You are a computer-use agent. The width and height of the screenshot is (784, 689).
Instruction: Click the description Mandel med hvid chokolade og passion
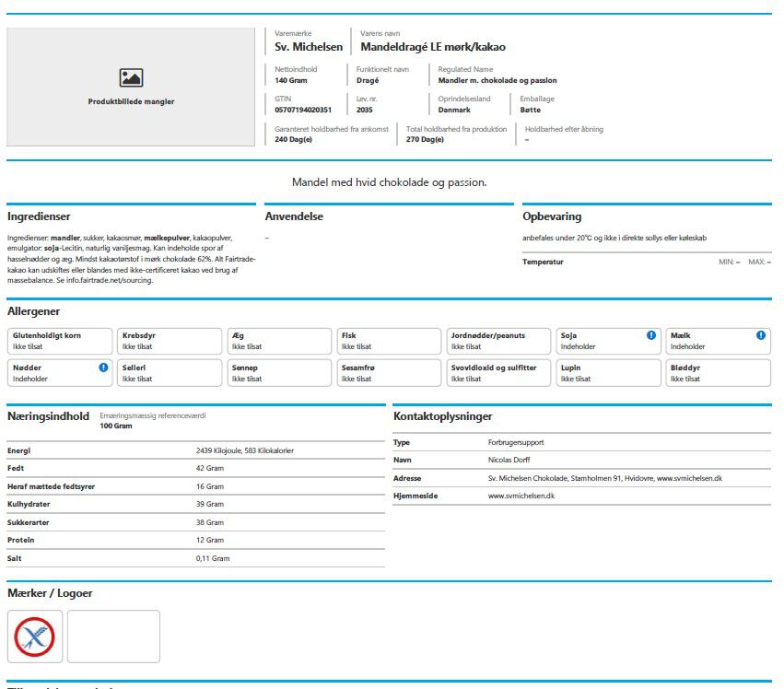click(x=389, y=182)
